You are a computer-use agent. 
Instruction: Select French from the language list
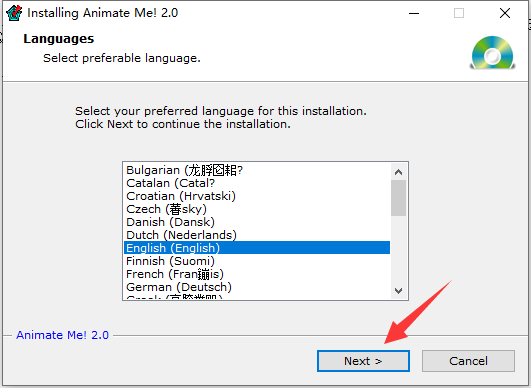point(257,274)
